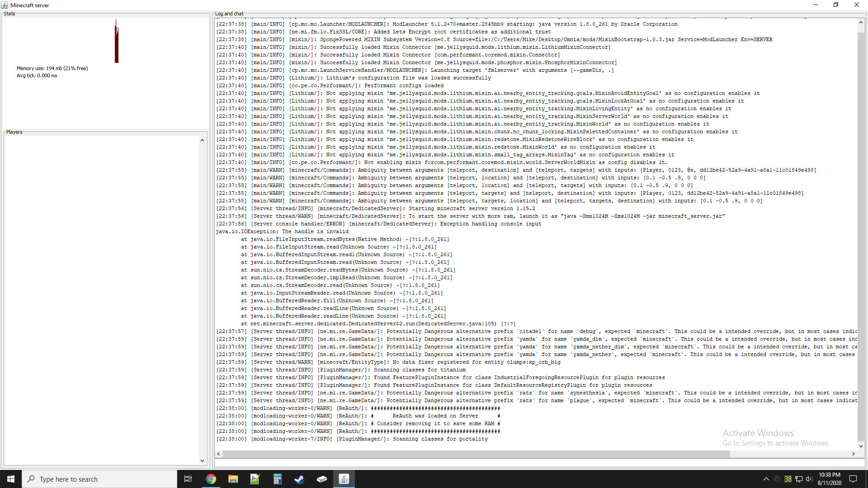Image resolution: width=868 pixels, height=488 pixels.
Task: Open network settings tray icon
Action: 799,479
